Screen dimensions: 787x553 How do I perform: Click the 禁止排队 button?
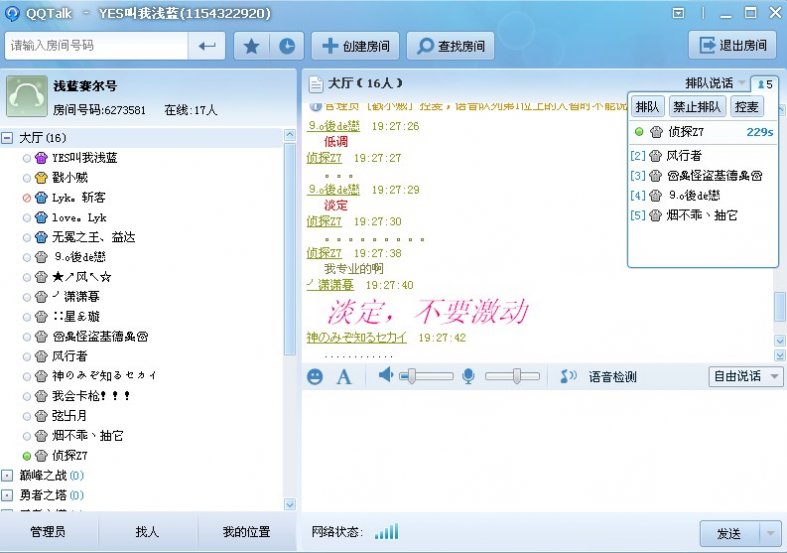[x=697, y=107]
